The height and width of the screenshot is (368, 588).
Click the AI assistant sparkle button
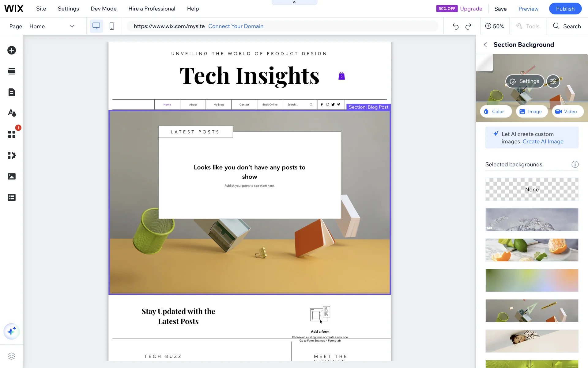point(12,332)
